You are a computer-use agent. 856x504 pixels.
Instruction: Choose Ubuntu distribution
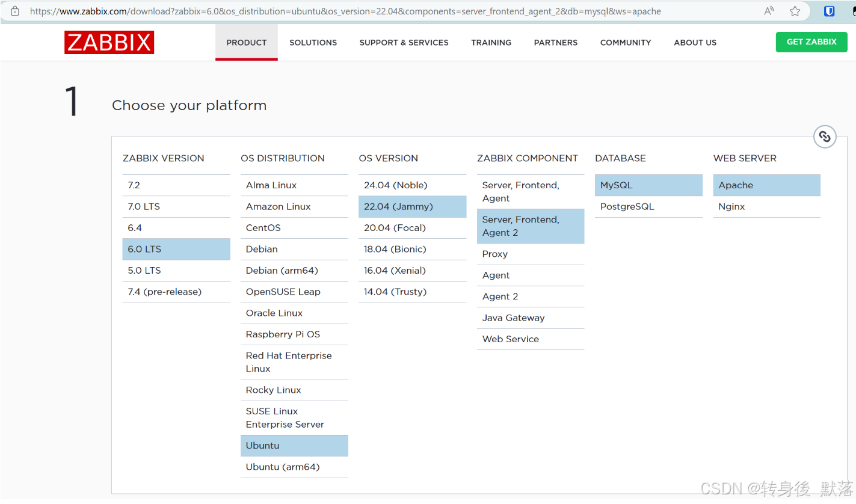point(294,446)
